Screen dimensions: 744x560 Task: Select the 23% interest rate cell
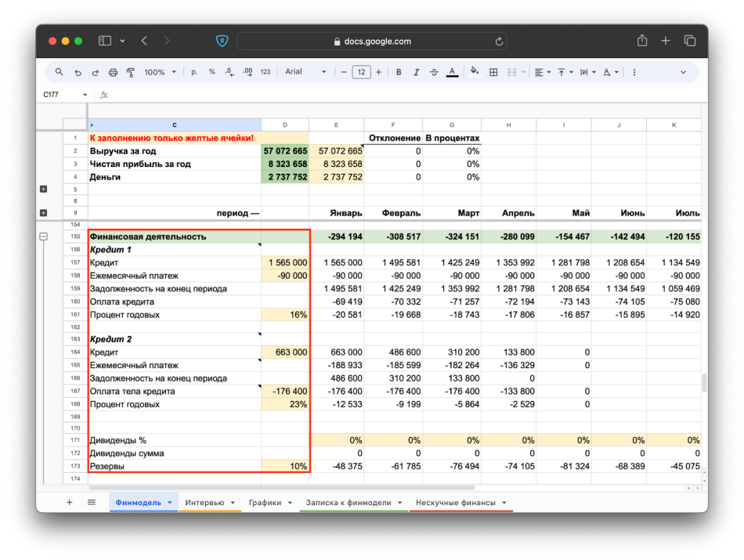click(285, 404)
